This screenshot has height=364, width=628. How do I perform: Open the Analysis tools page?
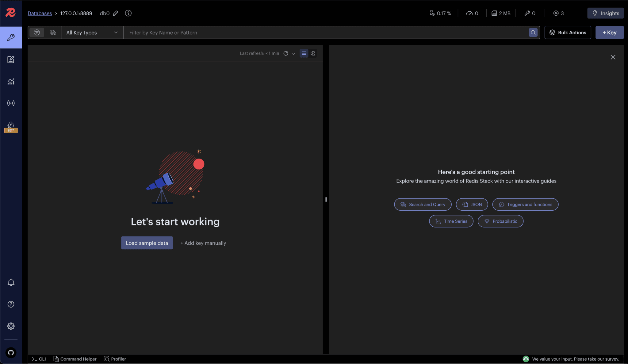coord(11,81)
